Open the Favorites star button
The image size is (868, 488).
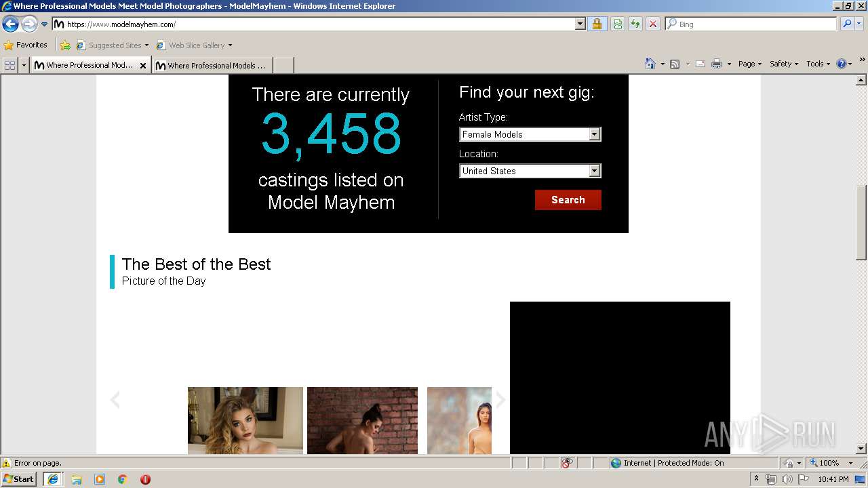(x=26, y=45)
